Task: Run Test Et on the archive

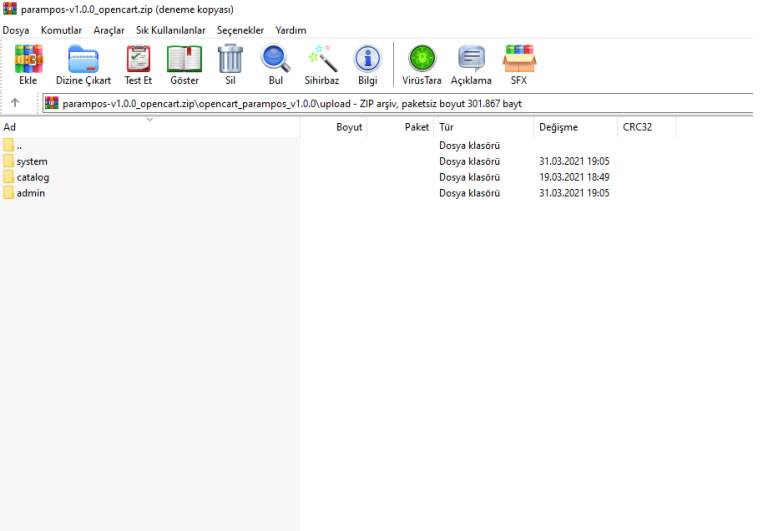Action: tap(138, 59)
